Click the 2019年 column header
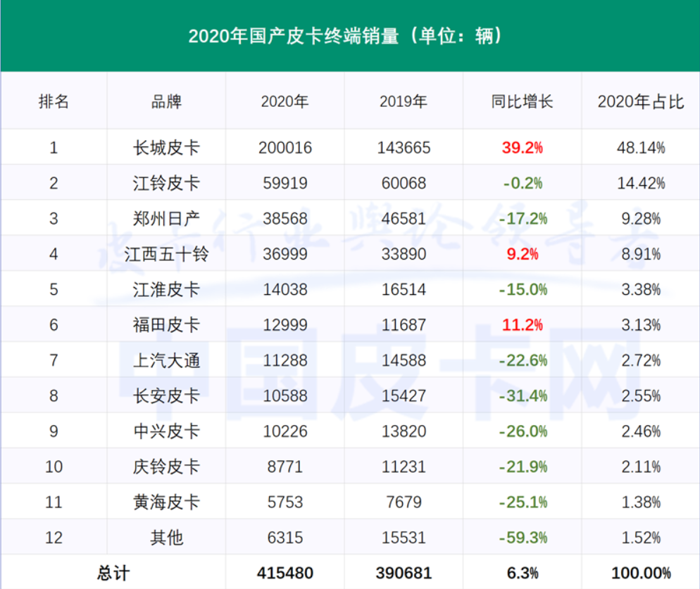The height and width of the screenshot is (589, 700). point(403,102)
